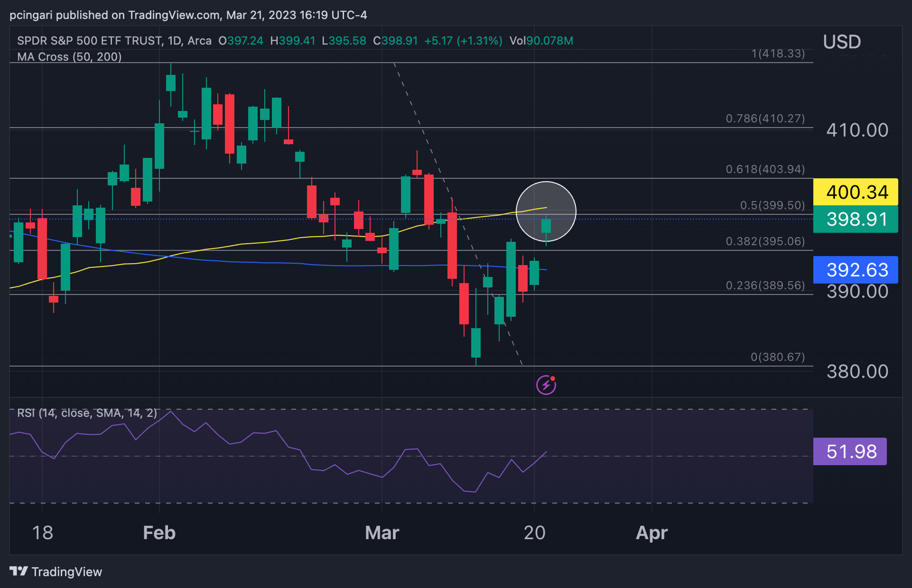Click the O397.24 open price value

[241, 40]
